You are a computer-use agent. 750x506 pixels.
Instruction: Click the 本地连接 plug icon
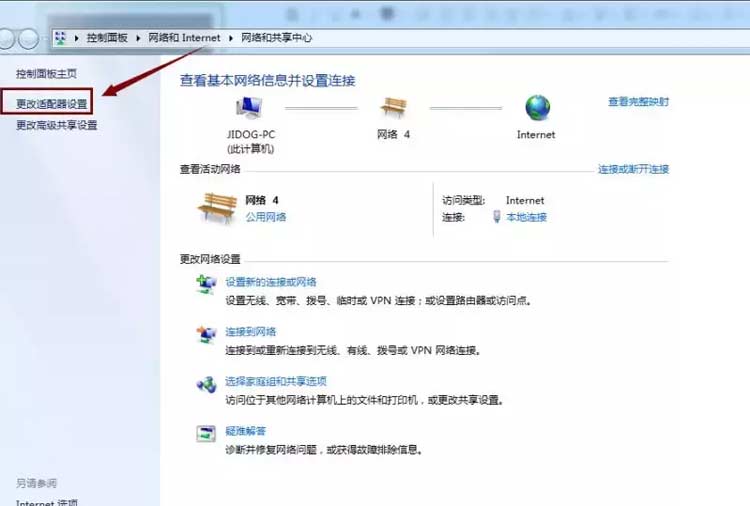point(496,217)
